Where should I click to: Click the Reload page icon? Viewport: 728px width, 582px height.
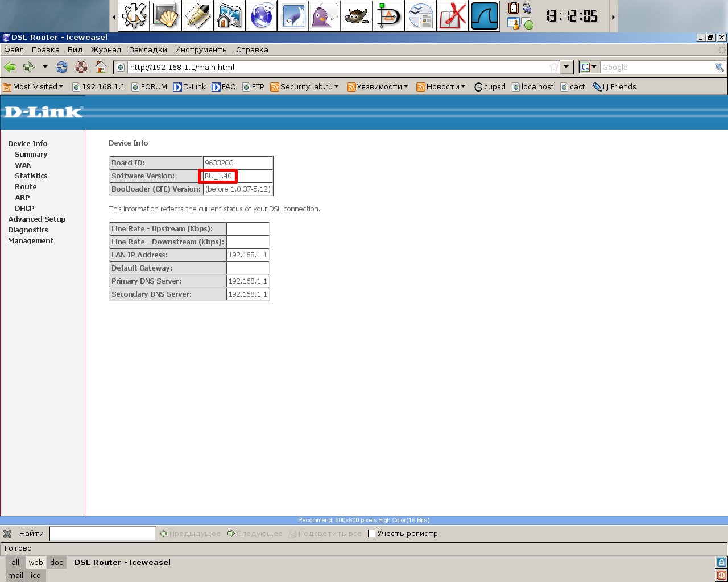(x=62, y=67)
